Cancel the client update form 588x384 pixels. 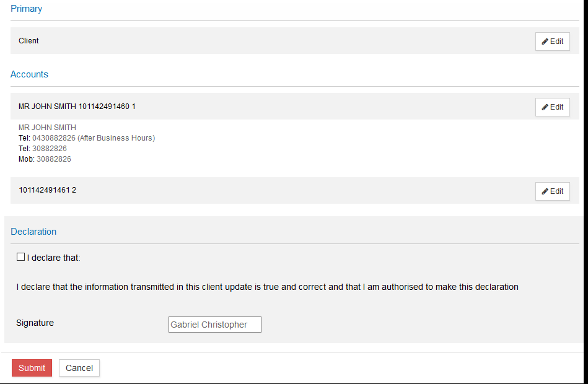79,368
